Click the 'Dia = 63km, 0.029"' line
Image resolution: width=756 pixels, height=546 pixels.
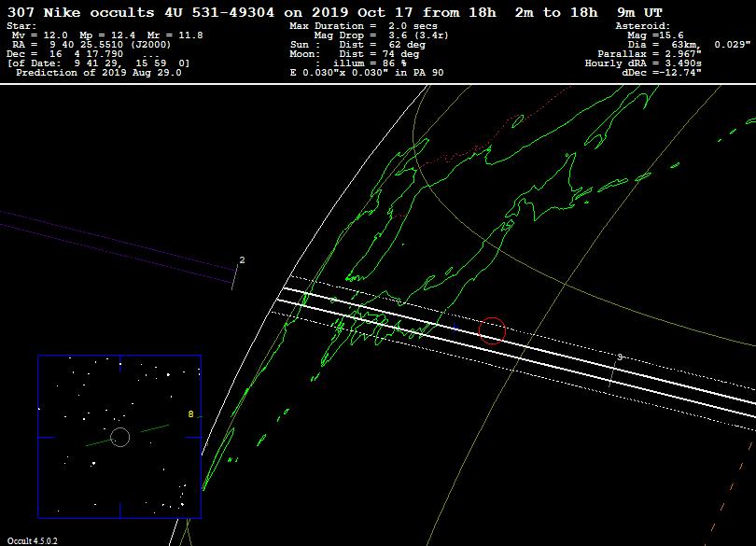(689, 45)
